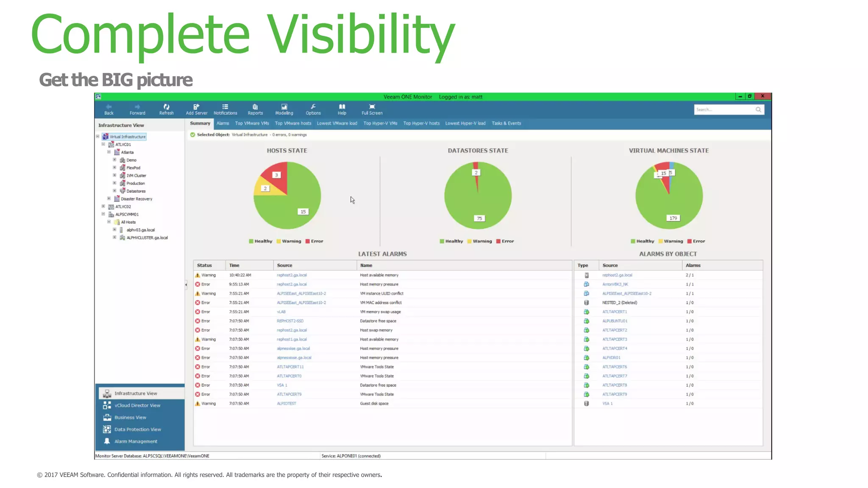Viewport: 868px width, 488px height.
Task: Switch to Data Protection View
Action: tap(137, 430)
